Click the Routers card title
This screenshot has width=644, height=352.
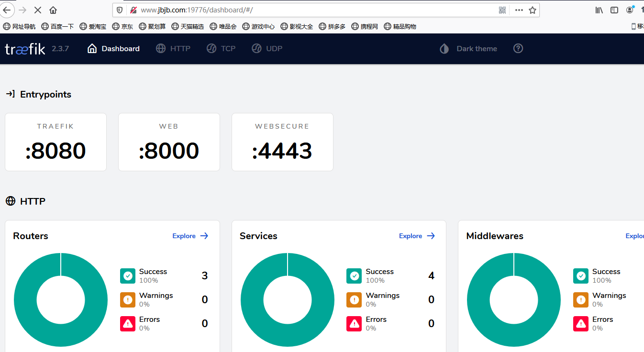pyautogui.click(x=31, y=236)
